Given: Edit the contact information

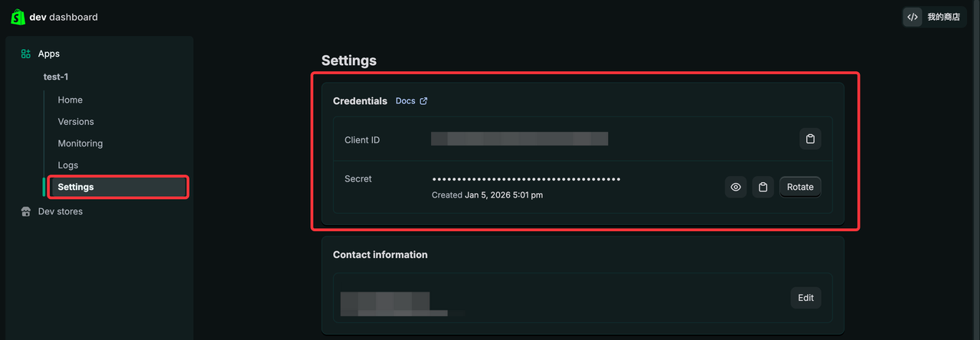Looking at the screenshot, I should pos(805,298).
